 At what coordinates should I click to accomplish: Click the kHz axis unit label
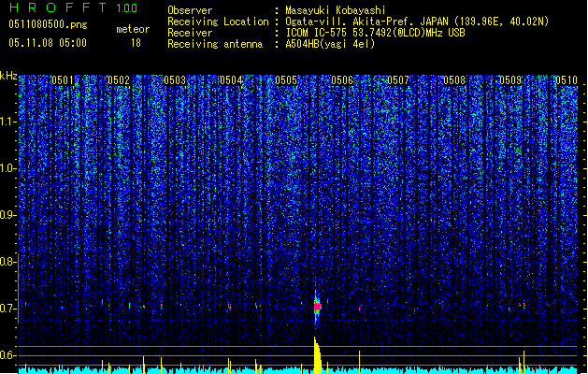point(8,76)
